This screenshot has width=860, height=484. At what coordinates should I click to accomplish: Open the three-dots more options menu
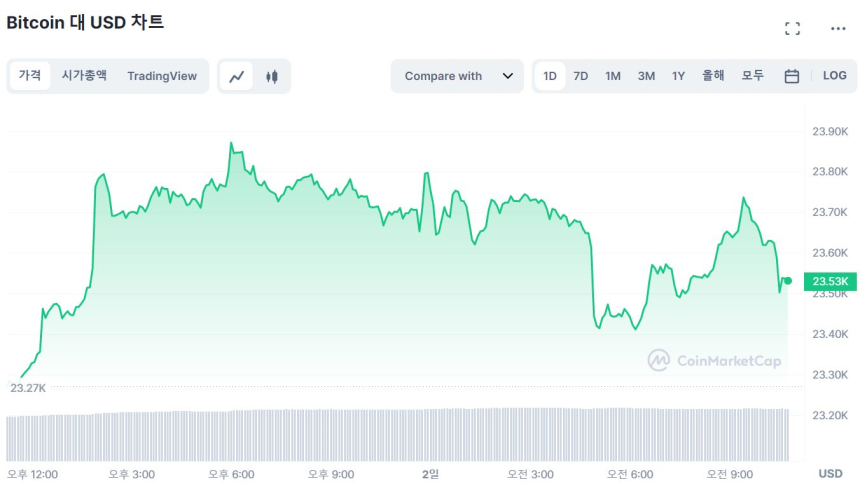[x=838, y=28]
